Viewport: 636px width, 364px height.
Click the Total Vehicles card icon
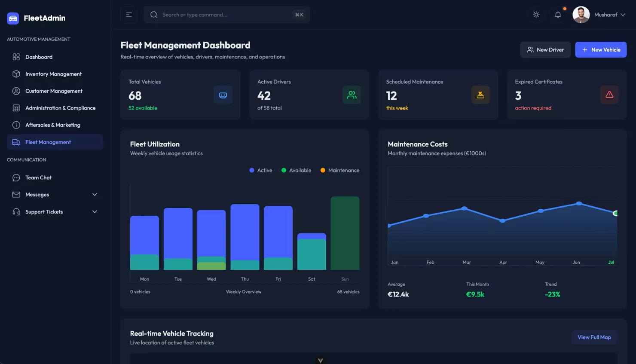(x=223, y=95)
